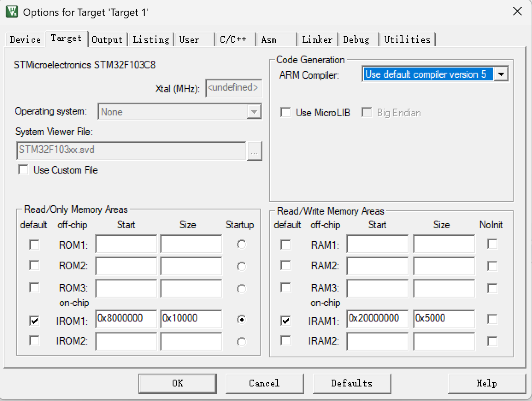
Task: Edit the IRAM1 Size value 0x5000
Action: click(444, 319)
